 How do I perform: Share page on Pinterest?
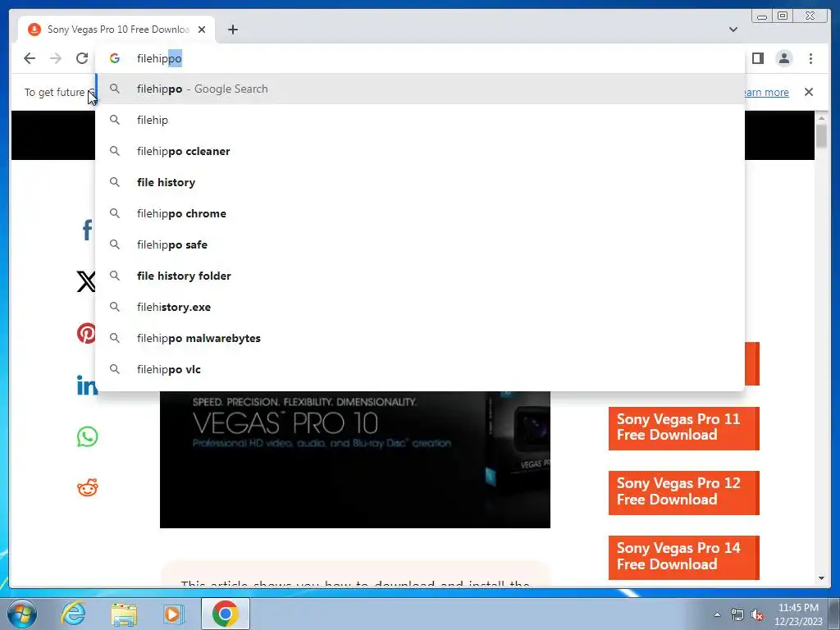(85, 333)
